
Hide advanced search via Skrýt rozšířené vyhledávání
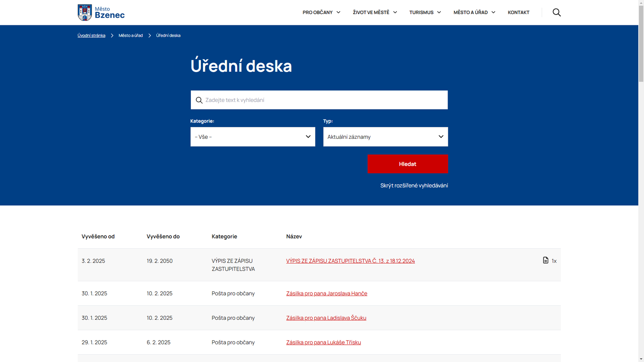coord(414,185)
